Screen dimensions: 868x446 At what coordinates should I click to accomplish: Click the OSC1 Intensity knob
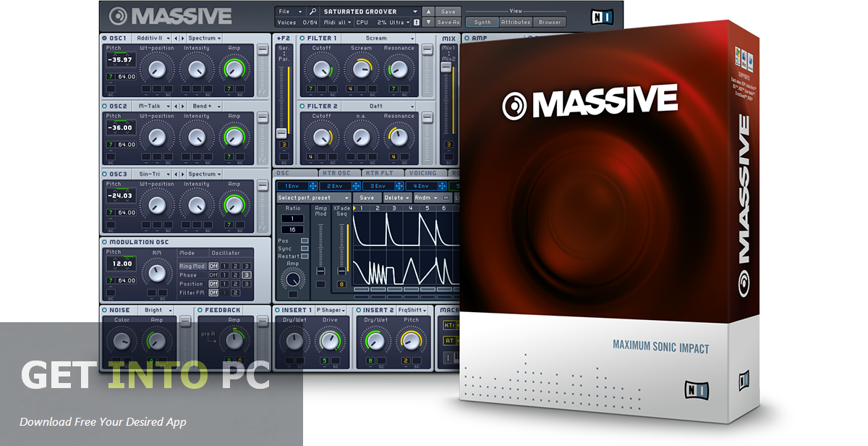click(x=196, y=70)
